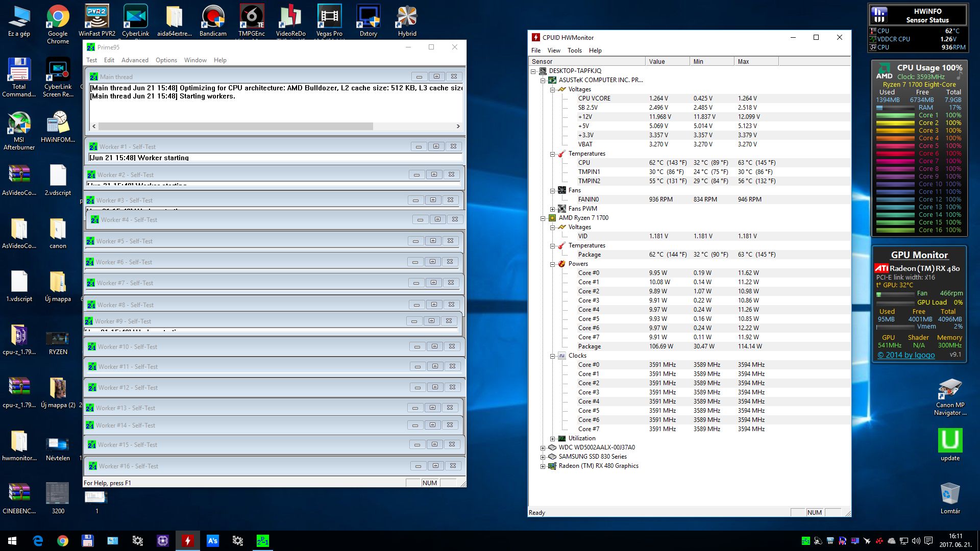This screenshot has height=551, width=980.
Task: Open Prime95 Options menu
Action: pyautogui.click(x=166, y=60)
